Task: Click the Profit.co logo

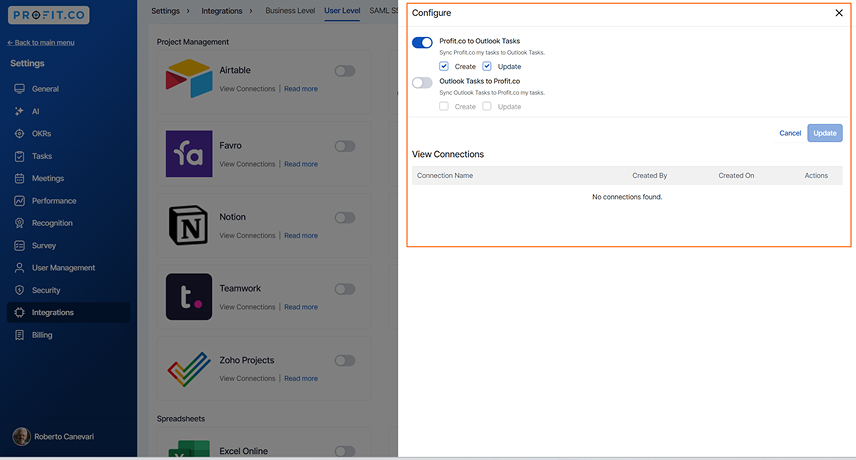Action: (49, 15)
